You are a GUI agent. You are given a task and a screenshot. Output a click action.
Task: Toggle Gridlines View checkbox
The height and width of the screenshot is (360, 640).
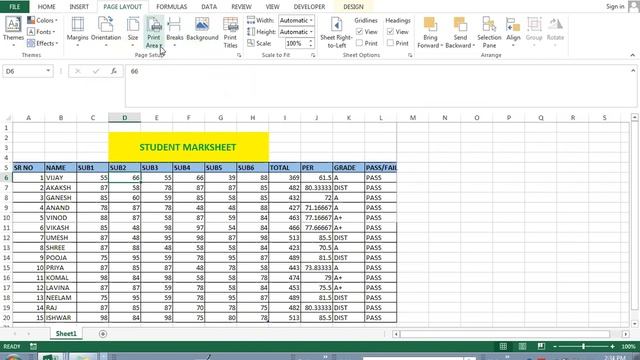click(359, 31)
